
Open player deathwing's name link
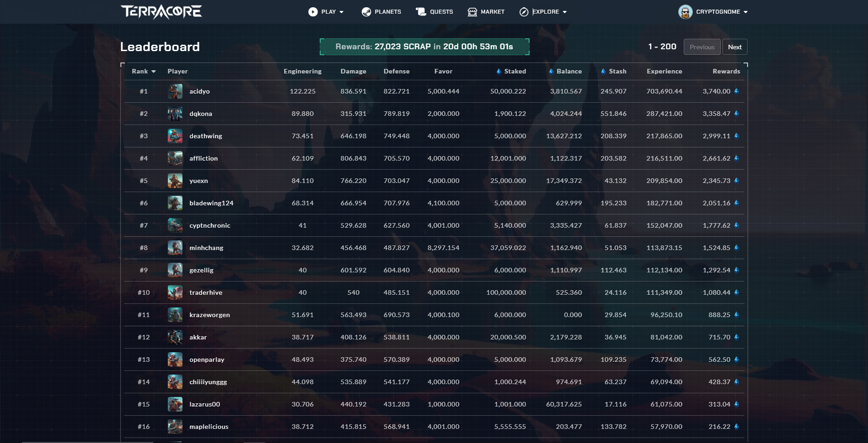click(x=206, y=136)
